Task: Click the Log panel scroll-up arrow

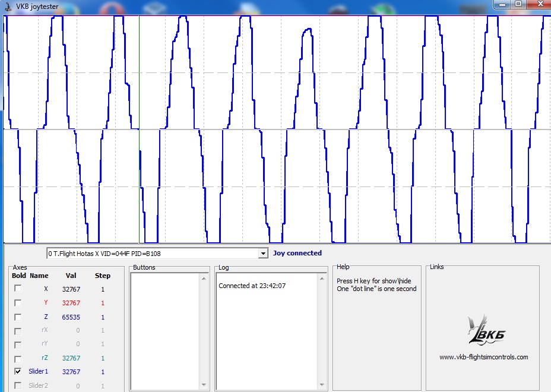Action: pos(322,277)
